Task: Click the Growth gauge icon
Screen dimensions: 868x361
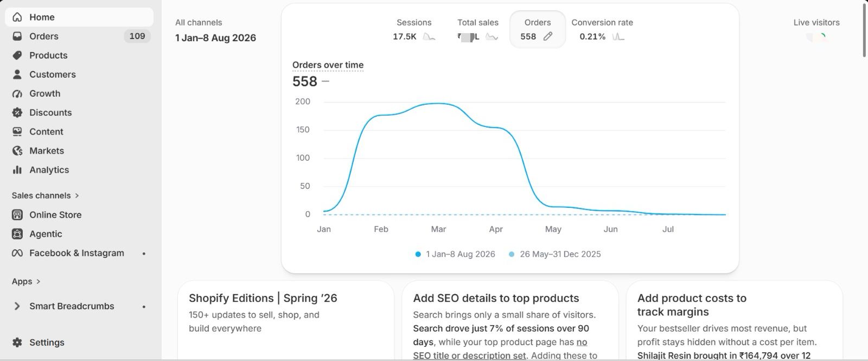Action: pos(17,93)
